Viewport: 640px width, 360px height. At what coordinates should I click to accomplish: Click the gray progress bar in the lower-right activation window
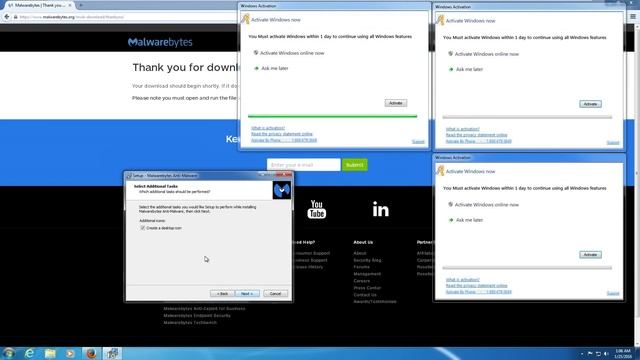(x=527, y=268)
